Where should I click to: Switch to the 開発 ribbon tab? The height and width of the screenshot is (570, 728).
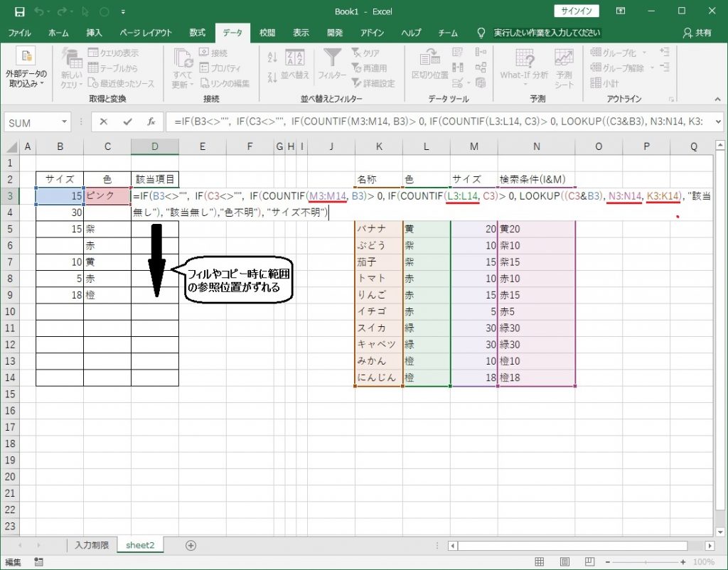335,33
